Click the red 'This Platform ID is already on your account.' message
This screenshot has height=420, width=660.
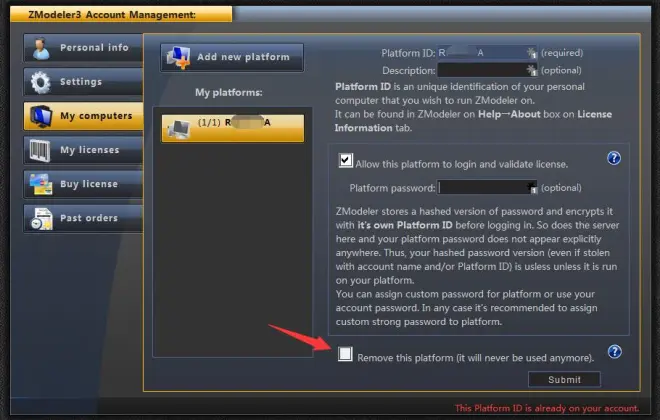tap(547, 408)
